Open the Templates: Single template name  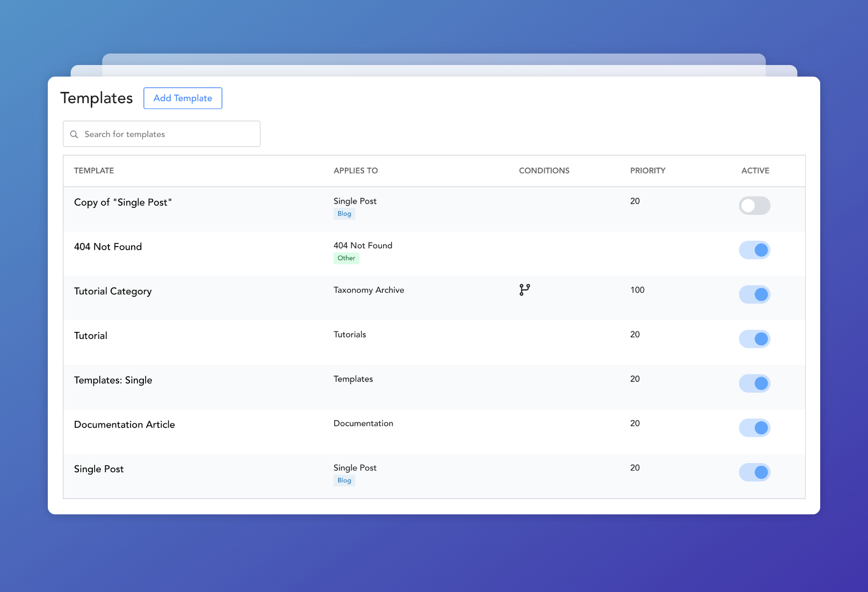click(x=113, y=380)
